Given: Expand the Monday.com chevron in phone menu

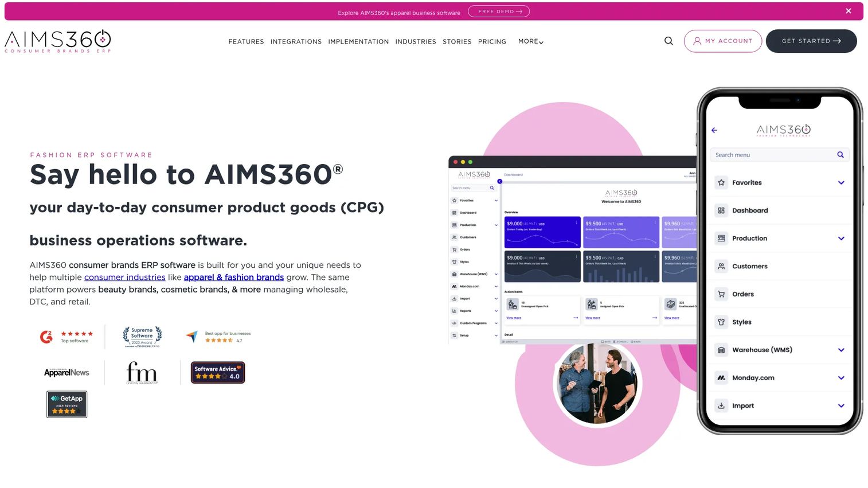Looking at the screenshot, I should coord(841,378).
